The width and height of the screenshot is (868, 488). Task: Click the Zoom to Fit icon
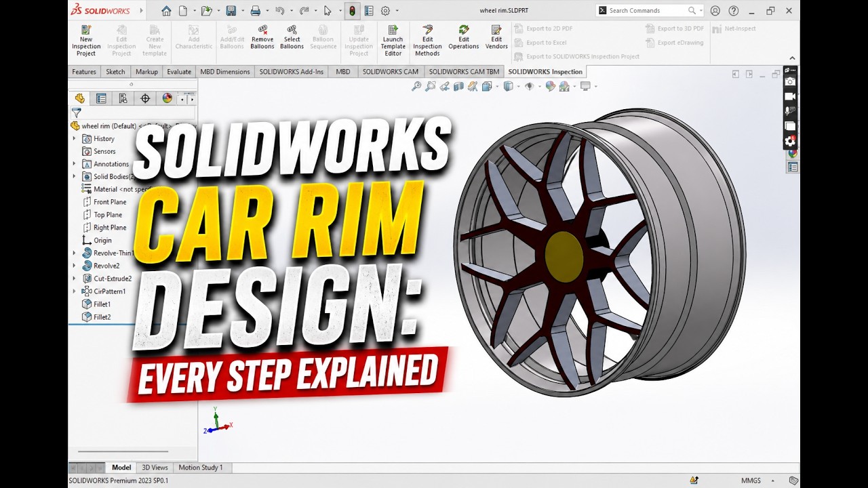[416, 86]
